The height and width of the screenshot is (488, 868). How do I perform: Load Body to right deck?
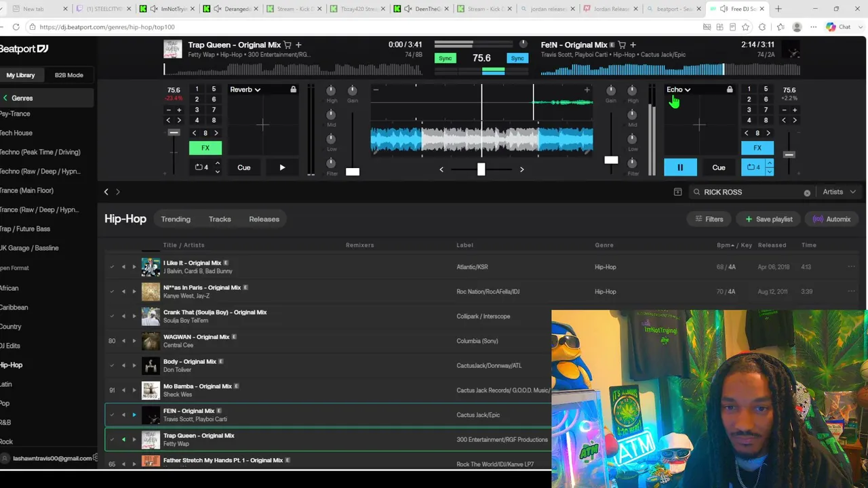134,365
